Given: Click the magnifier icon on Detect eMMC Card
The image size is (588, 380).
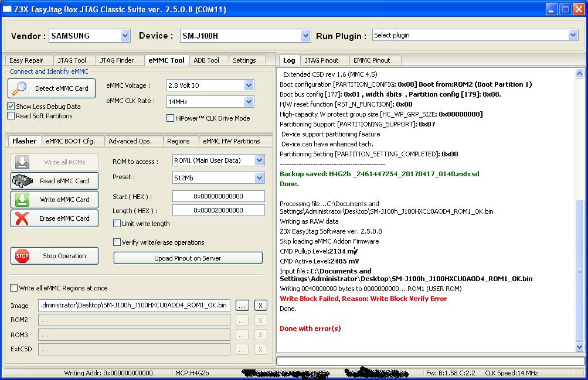Looking at the screenshot, I should [x=19, y=88].
